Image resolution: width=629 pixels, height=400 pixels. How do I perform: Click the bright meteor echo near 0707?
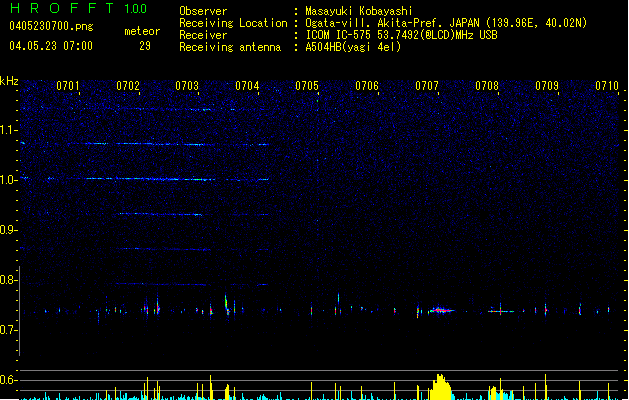tap(441, 310)
